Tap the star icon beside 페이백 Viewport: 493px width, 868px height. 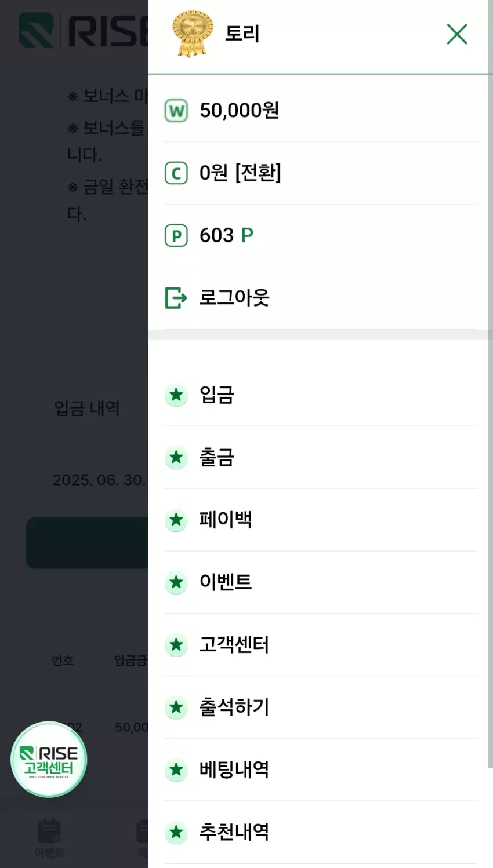click(176, 520)
